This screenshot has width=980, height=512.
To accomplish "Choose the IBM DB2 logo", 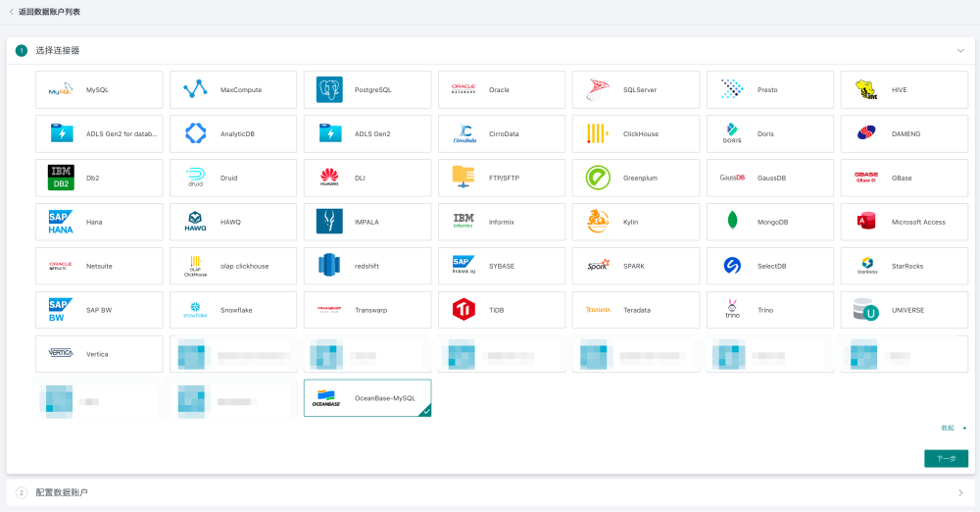I will (61, 178).
